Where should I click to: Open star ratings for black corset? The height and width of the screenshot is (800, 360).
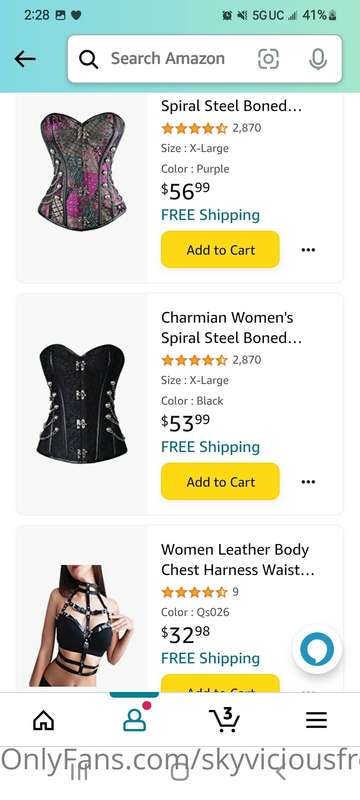(x=194, y=360)
